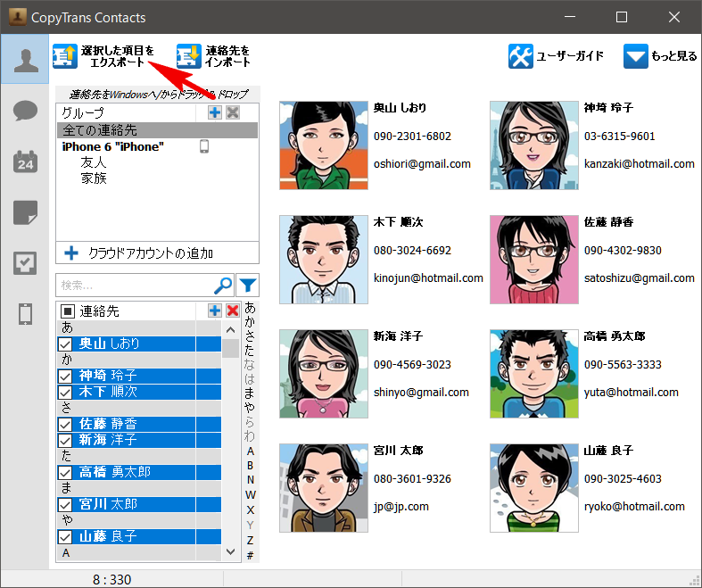The image size is (702, 588).
Task: Jump to さ in the index
Action: [250, 336]
